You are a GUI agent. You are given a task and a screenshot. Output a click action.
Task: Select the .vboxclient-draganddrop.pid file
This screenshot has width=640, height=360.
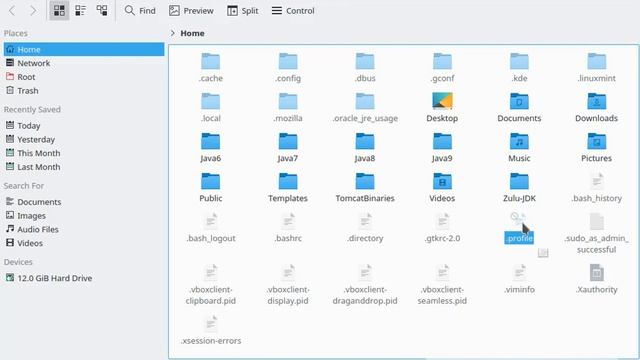[x=365, y=285]
